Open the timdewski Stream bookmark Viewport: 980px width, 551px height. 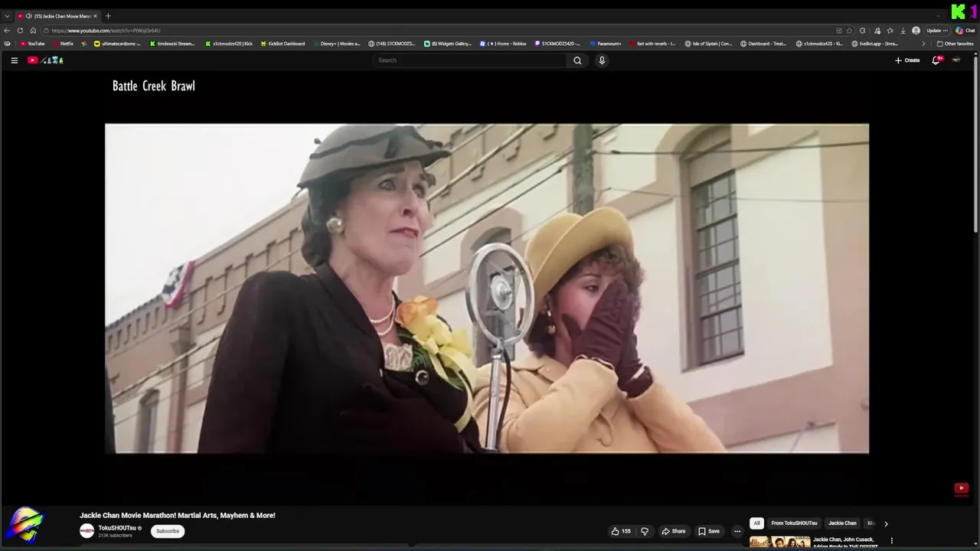172,44
